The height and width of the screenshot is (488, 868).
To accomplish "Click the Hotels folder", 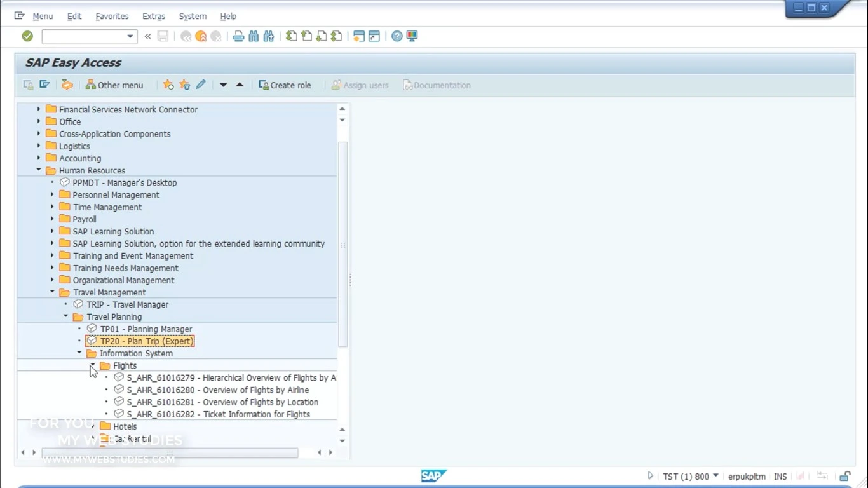I will (119, 426).
